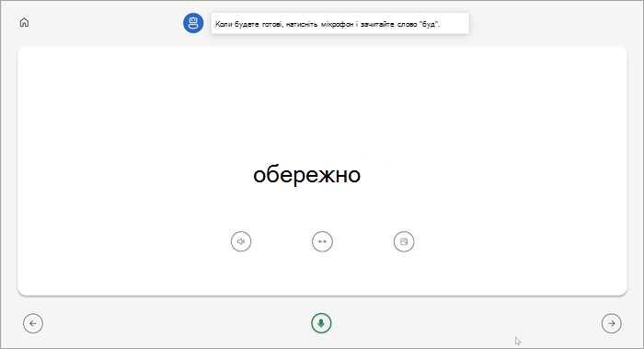Viewport: 644px width, 349px height.
Task: Click the instruction message about the microphone
Action: (340, 23)
